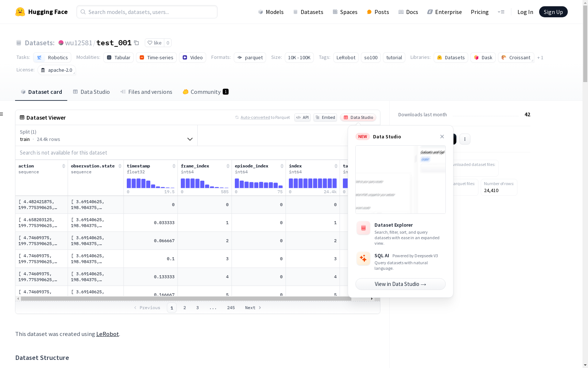
Task: Sort the action column
Action: click(64, 166)
